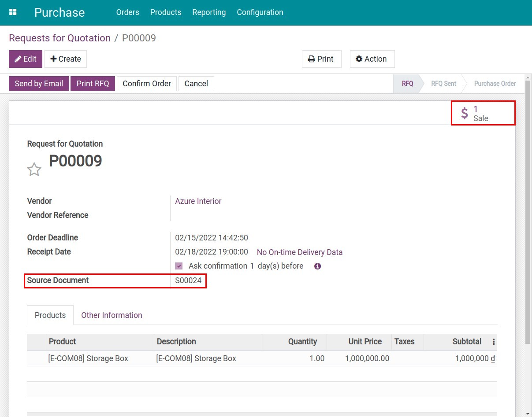Follow the Azure Interior vendor link
The height and width of the screenshot is (417, 532).
point(198,201)
